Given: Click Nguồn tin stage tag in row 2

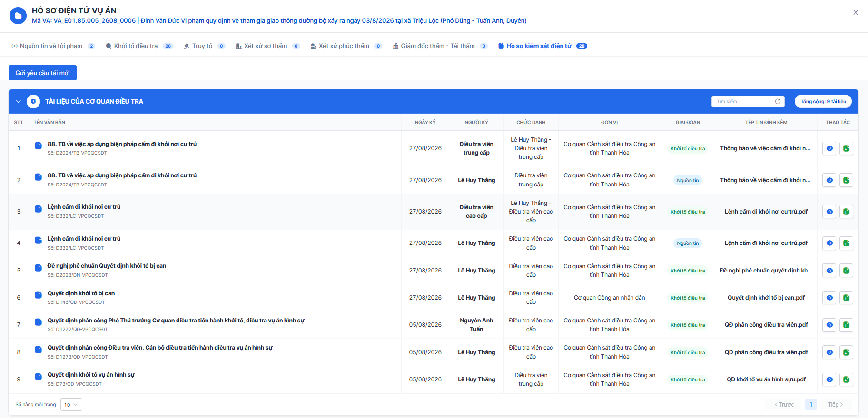Looking at the screenshot, I should coord(688,180).
